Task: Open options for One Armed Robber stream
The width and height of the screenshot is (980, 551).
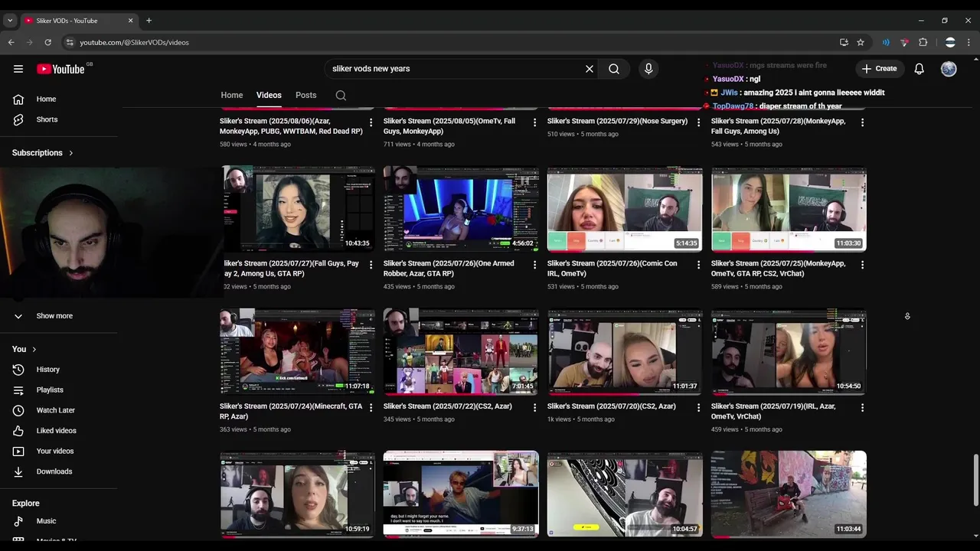Action: (x=535, y=265)
